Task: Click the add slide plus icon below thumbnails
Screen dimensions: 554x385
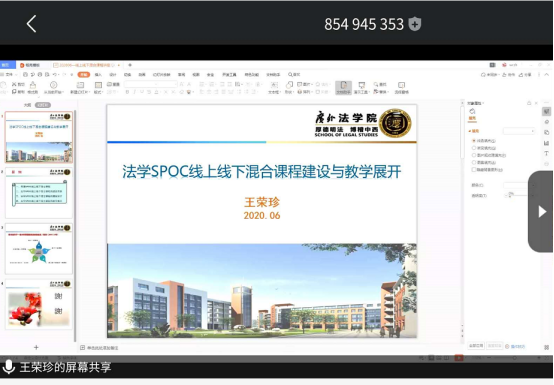Action: tap(36, 348)
